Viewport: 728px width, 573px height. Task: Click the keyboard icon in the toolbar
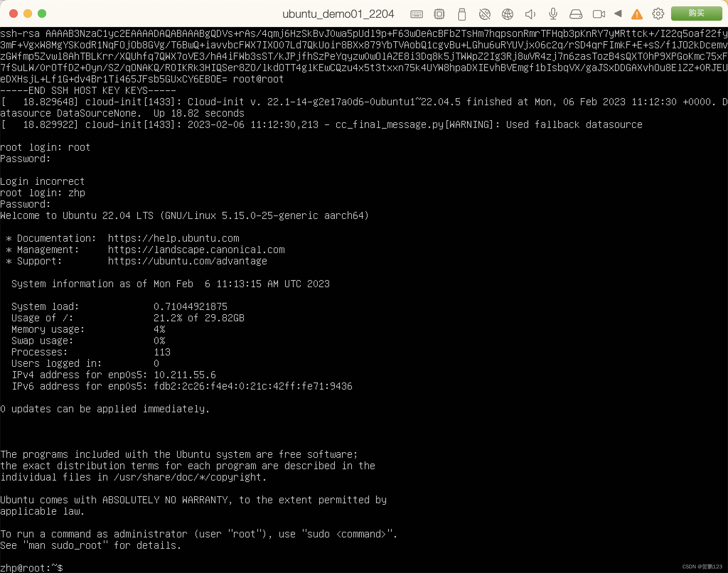416,14
